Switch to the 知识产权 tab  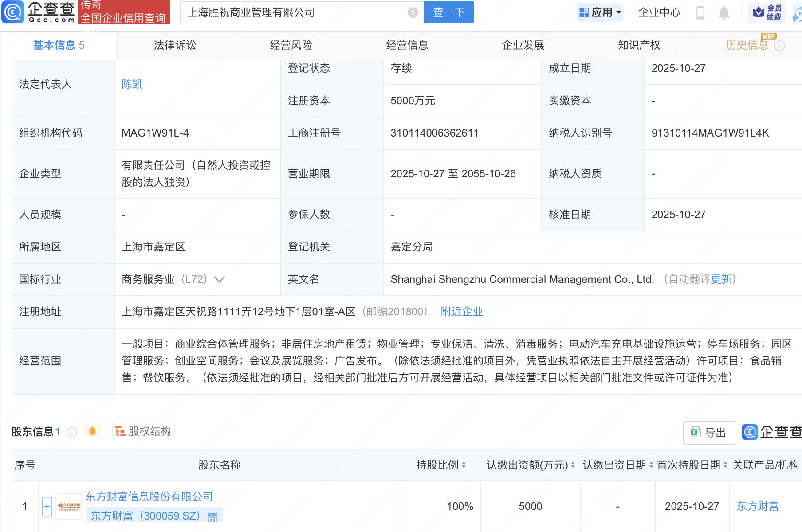639,45
